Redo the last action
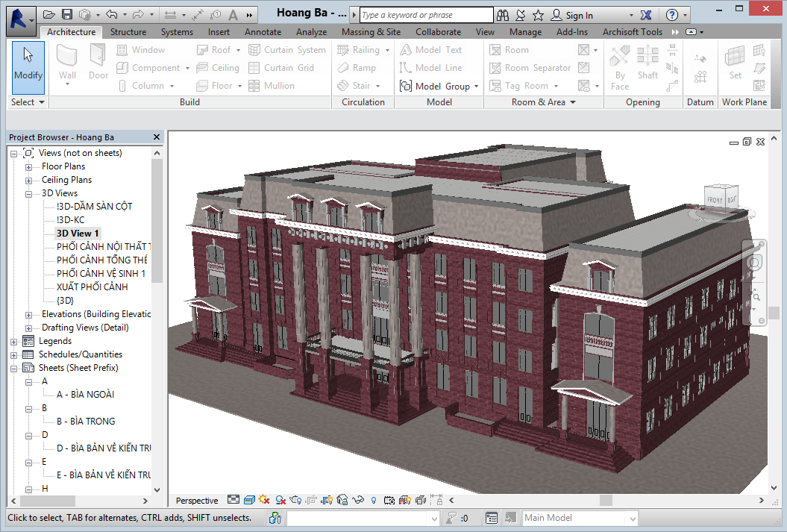This screenshot has width=787, height=532. tap(138, 14)
